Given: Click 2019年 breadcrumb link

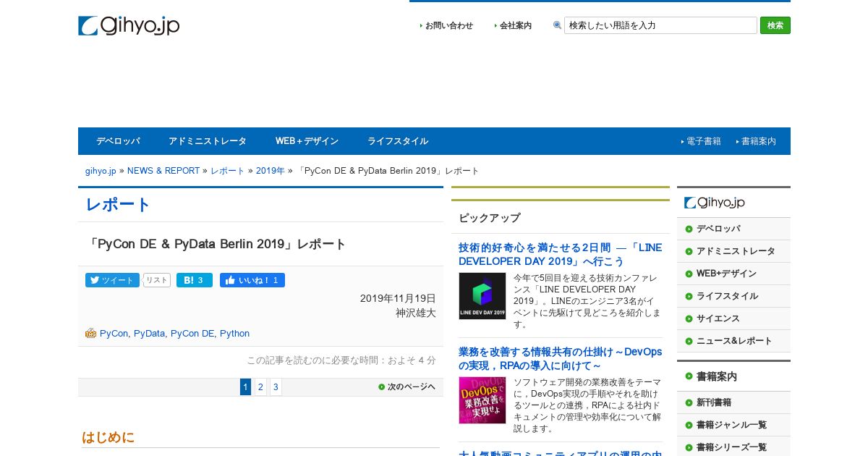Looking at the screenshot, I should tap(271, 171).
